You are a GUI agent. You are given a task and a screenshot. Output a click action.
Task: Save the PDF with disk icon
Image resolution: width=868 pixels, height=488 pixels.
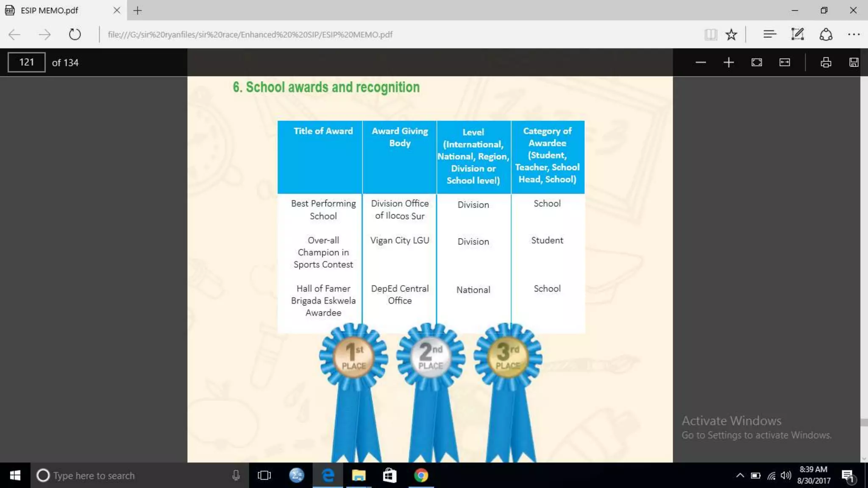[854, 63]
